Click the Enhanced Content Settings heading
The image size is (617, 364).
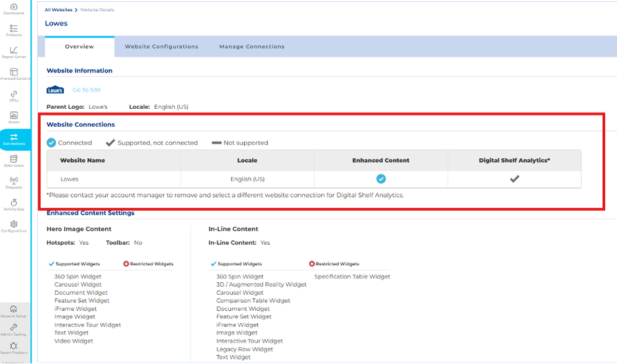point(90,213)
